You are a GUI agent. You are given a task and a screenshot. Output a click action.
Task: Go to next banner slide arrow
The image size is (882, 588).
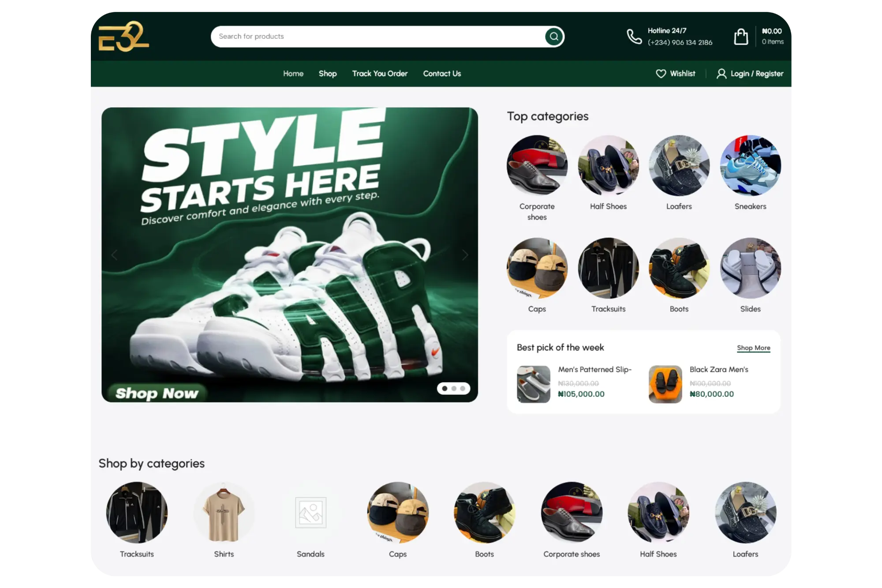[465, 255]
